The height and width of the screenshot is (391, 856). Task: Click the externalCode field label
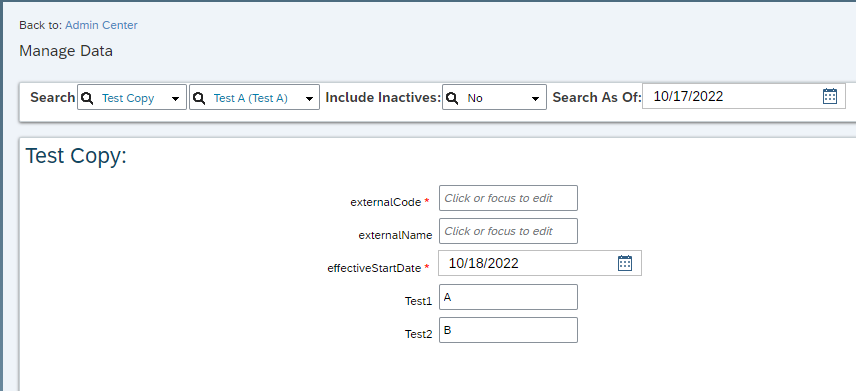tap(385, 202)
